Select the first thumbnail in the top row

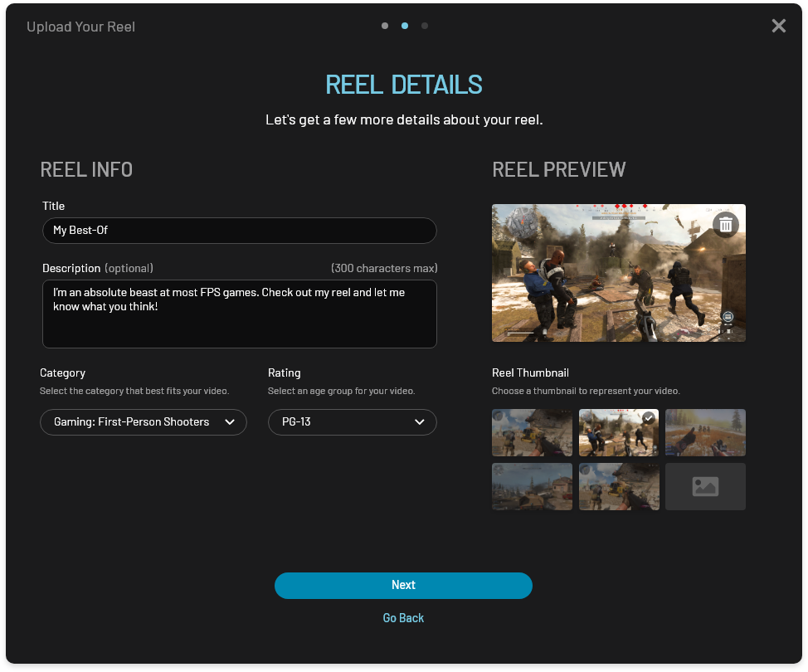[x=532, y=432]
